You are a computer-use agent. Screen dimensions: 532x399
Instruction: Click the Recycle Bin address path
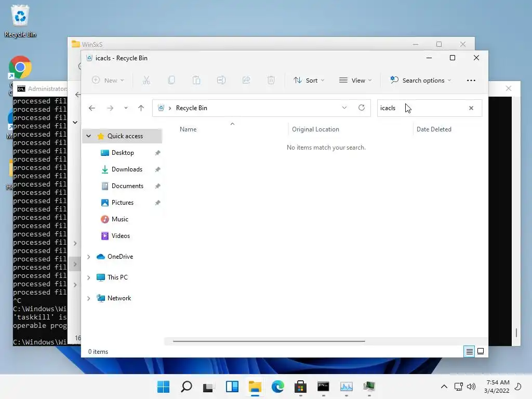(191, 108)
